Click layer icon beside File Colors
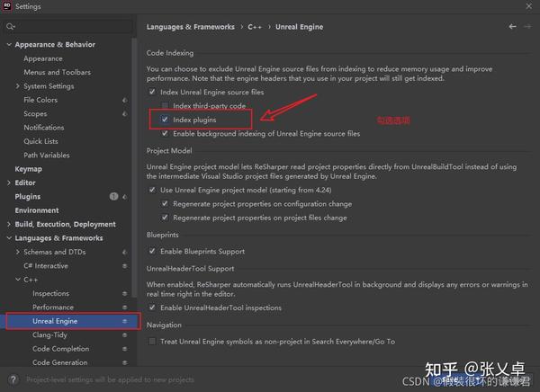The height and width of the screenshot is (392, 540). 125,100
